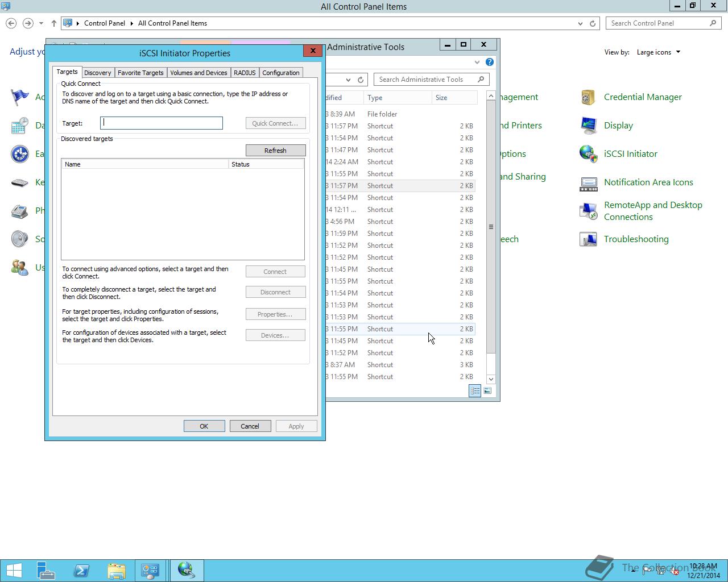Click the Sound speaker icon
The height and width of the screenshot is (582, 728).
pyautogui.click(x=20, y=239)
